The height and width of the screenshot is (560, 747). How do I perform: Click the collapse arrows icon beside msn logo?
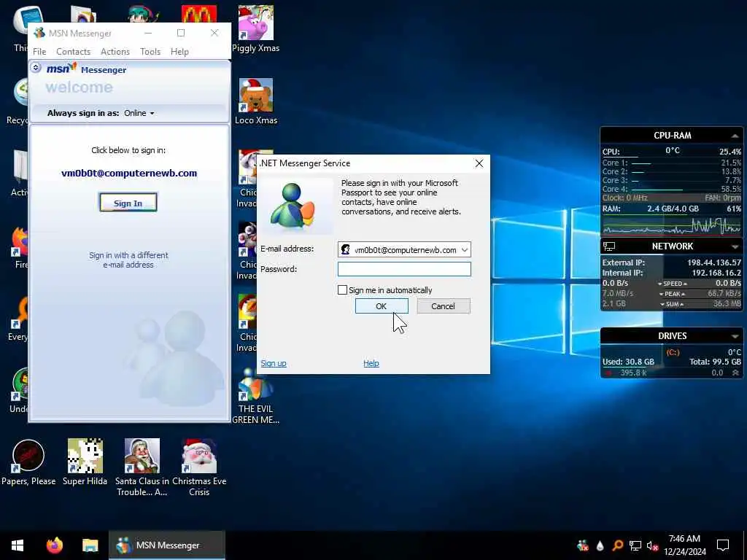tap(36, 68)
